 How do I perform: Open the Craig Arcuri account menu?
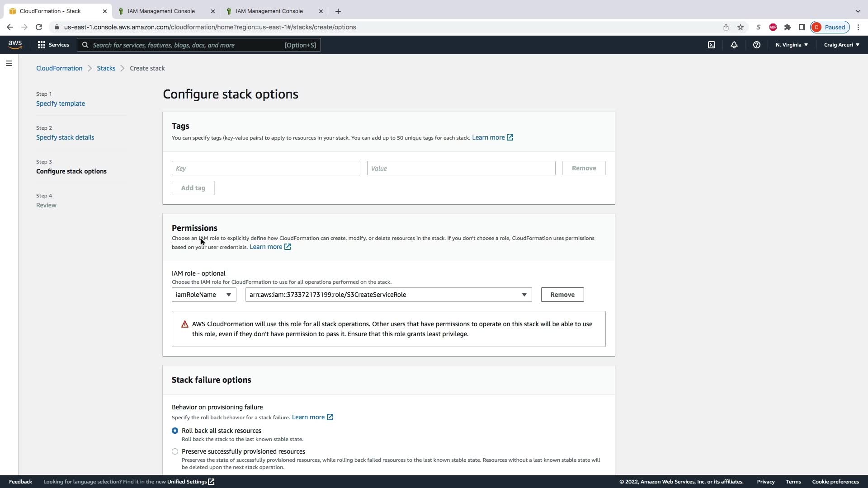841,45
